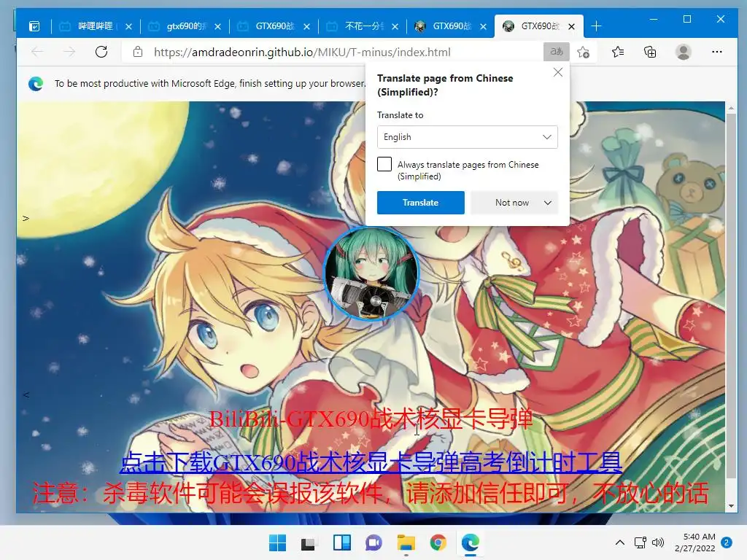Screen dimensions: 747x560
Task: Click Microsoft Edge taskbar icon
Action: pos(471,542)
